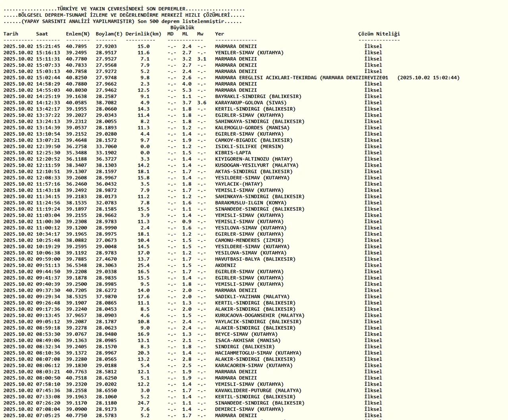Image resolution: width=508 pixels, height=420 pixels.
Task: Click the Büyüklük heading text
Action: (182, 28)
